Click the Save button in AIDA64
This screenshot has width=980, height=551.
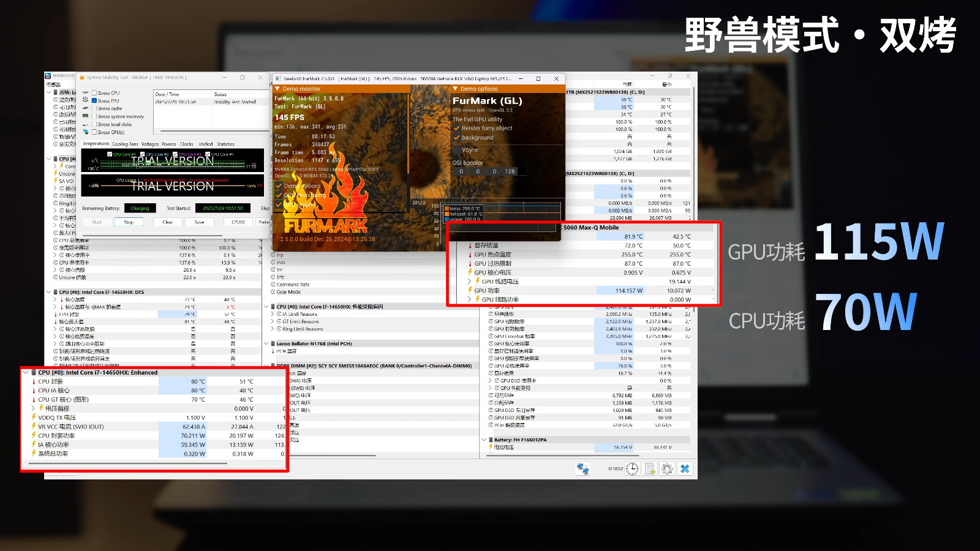click(x=199, y=222)
